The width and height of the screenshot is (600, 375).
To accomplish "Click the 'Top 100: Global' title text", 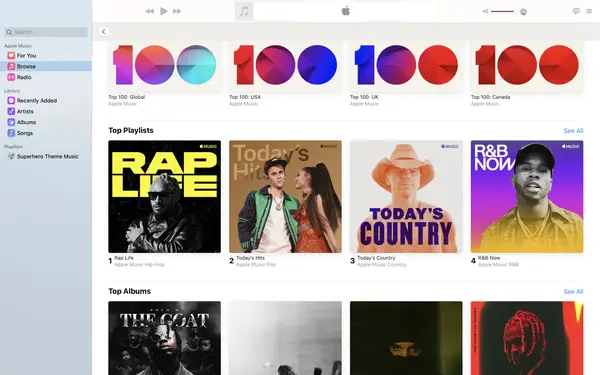I will 127,97.
